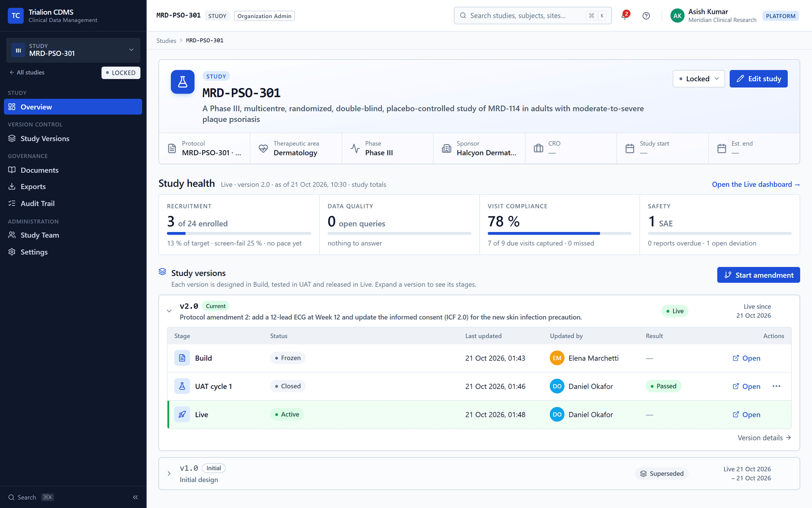Click the recruitment progress bar
This screenshot has height=508, width=812.
239,233
